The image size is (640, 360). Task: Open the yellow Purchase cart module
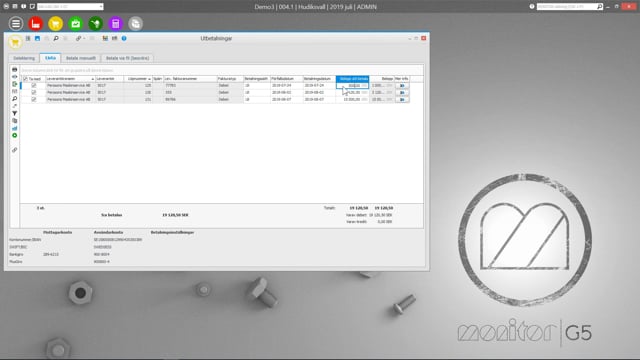(56, 24)
